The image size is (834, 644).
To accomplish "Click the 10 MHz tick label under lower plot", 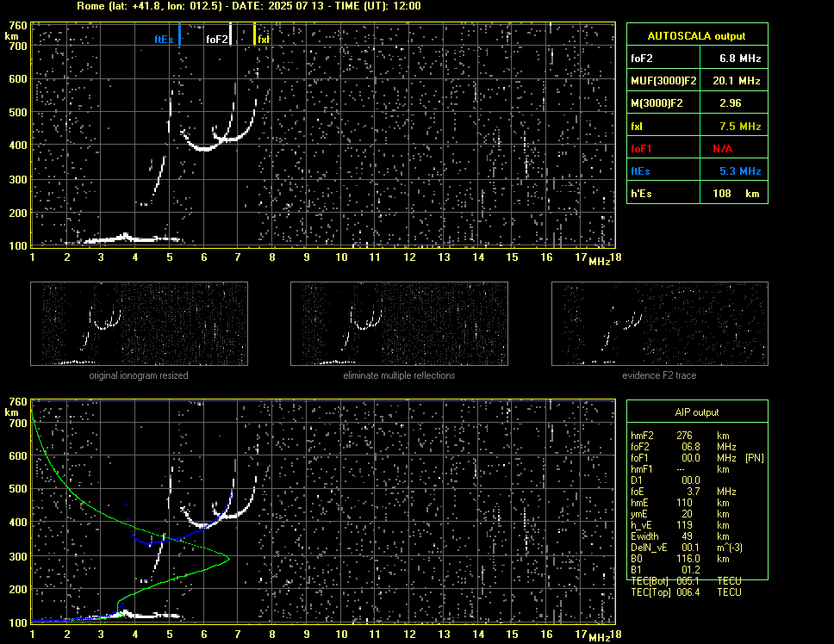I will tap(341, 634).
